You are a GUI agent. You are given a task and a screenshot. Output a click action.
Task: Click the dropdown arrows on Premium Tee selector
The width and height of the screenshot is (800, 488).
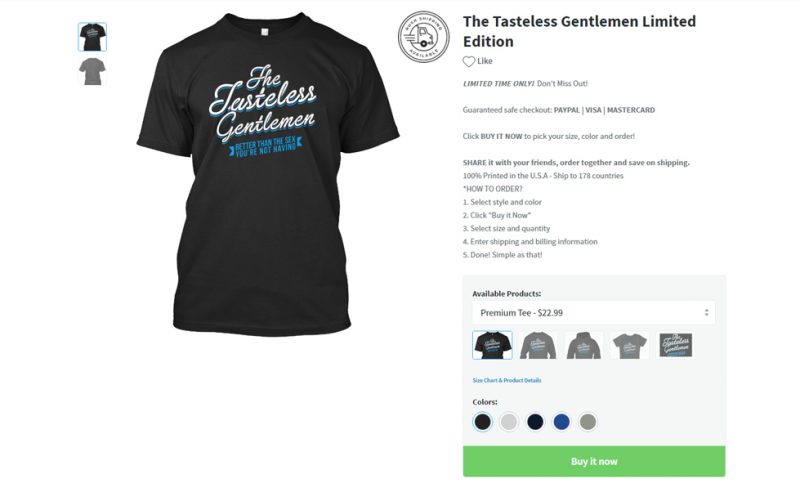pos(707,312)
